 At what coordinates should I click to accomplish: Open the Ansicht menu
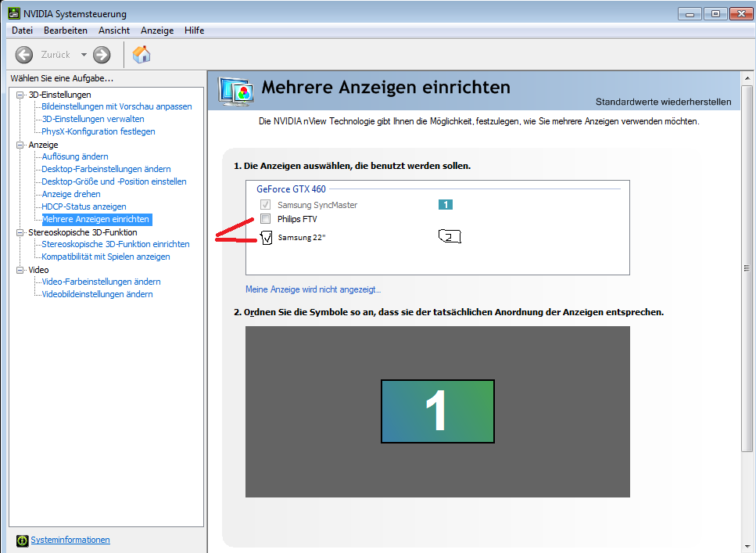click(x=114, y=31)
